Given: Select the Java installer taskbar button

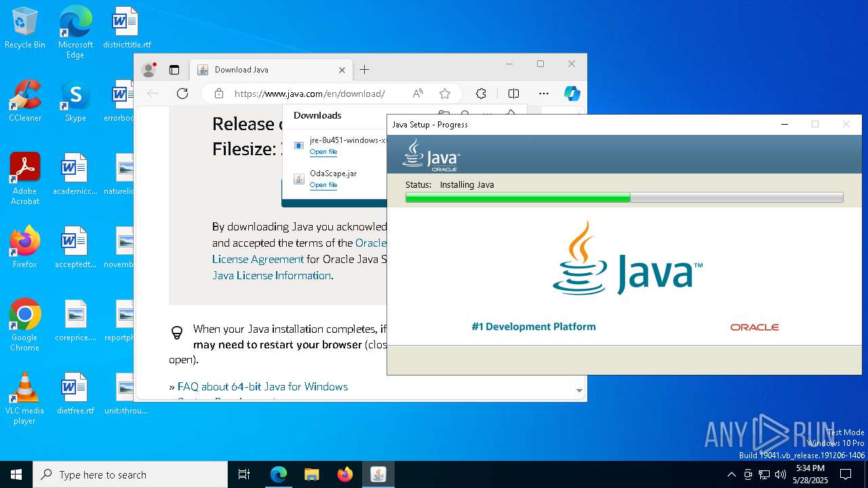Looking at the screenshot, I should tap(378, 474).
